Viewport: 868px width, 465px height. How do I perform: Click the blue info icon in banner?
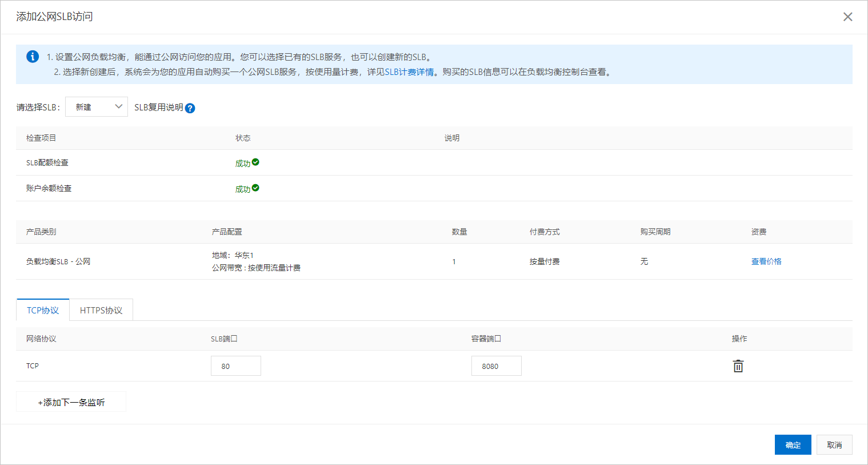pos(33,57)
